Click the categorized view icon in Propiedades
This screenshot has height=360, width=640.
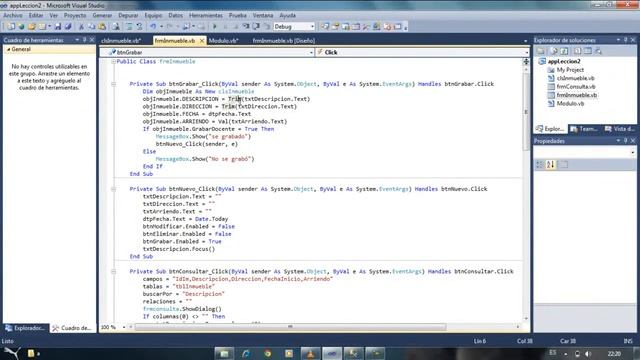(540, 164)
